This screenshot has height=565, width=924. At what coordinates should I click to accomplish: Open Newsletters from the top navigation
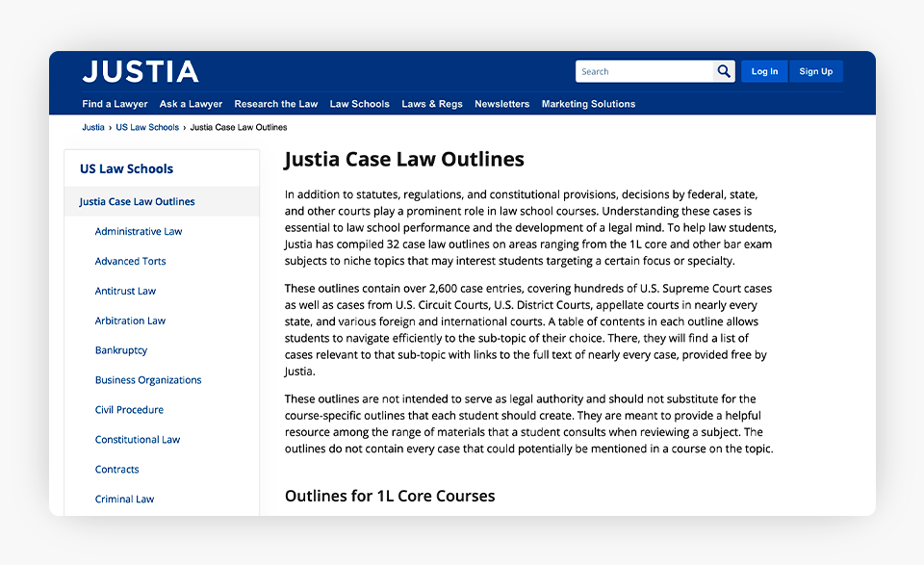[x=501, y=104]
